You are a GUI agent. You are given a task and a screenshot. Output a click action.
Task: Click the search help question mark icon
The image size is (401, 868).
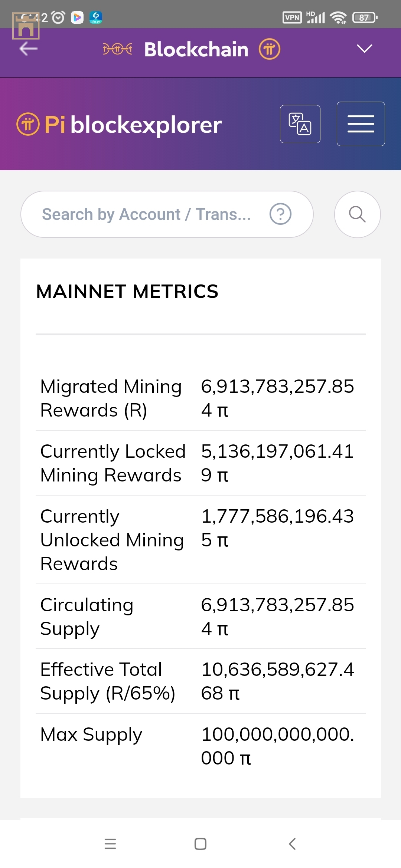[x=280, y=214]
